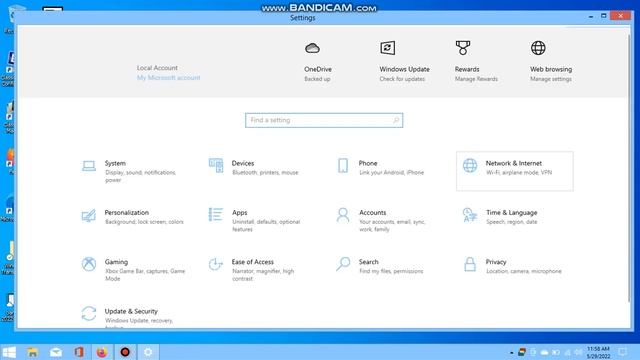The image size is (640, 360).
Task: Click magnifier icon in Find a setting box
Action: [x=396, y=120]
